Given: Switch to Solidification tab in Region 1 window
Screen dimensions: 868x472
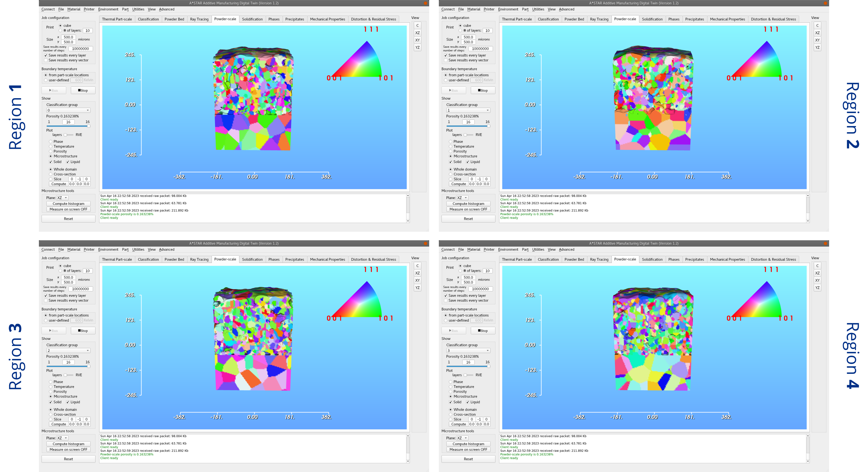Looking at the screenshot, I should point(252,19).
